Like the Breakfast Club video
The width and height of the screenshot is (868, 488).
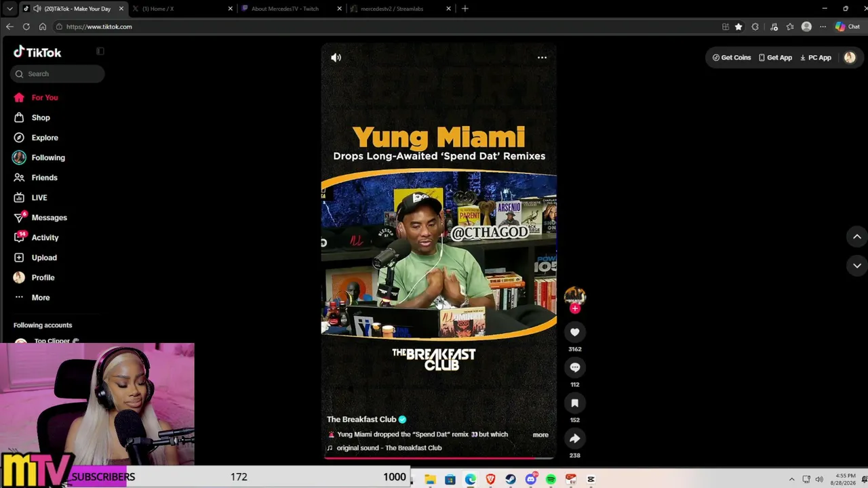coord(574,332)
